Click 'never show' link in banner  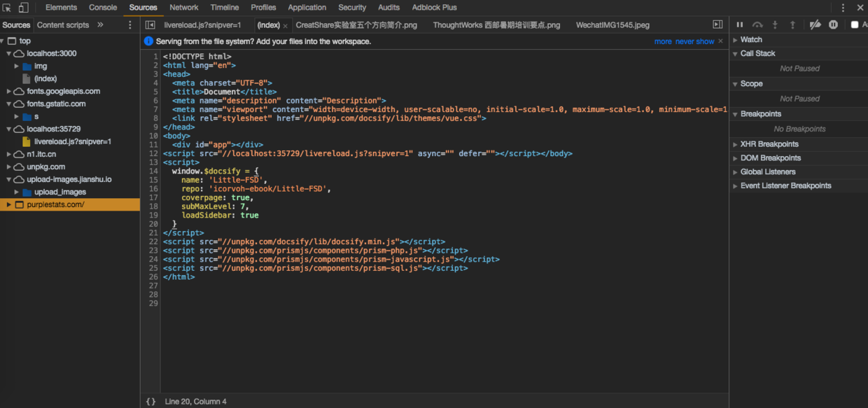pyautogui.click(x=695, y=41)
